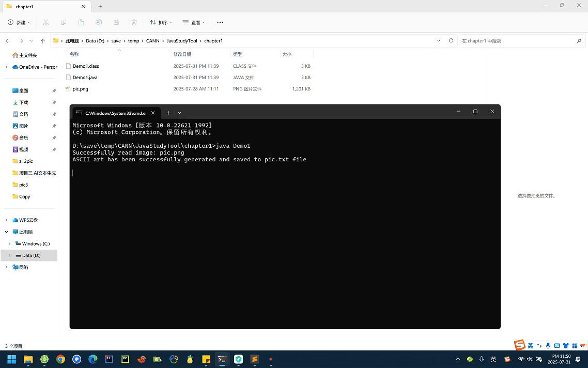
Task: Go forward with the right arrow button
Action: pyautogui.click(x=21, y=41)
